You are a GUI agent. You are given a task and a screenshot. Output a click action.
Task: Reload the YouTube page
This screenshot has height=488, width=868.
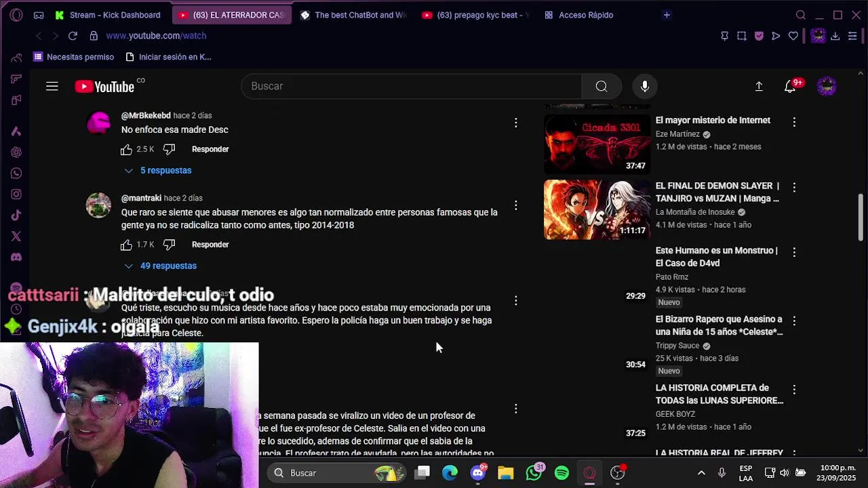tap(73, 36)
